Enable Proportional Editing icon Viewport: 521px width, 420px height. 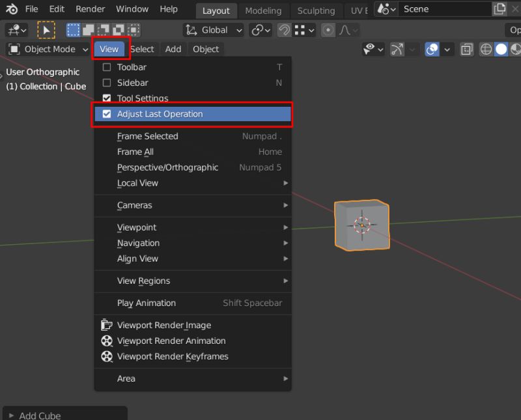(328, 29)
